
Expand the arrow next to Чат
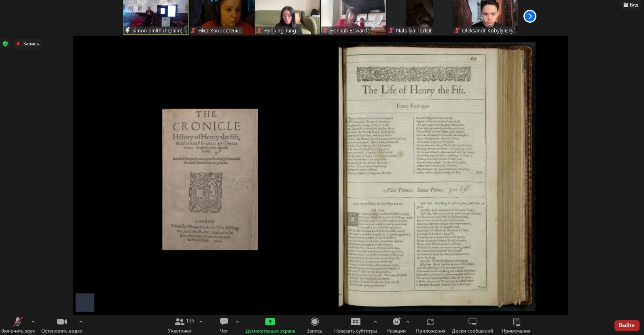tap(237, 322)
